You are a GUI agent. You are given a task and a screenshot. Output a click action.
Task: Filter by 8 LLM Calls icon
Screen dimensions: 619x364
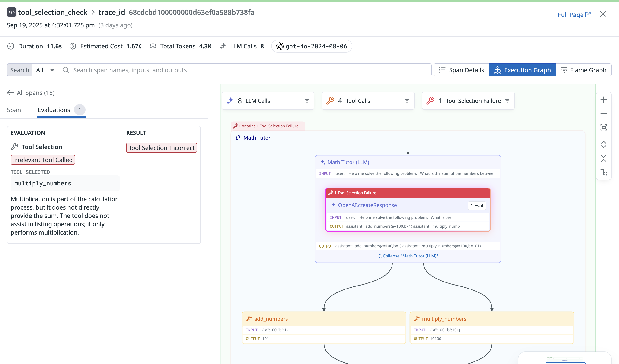230,100
